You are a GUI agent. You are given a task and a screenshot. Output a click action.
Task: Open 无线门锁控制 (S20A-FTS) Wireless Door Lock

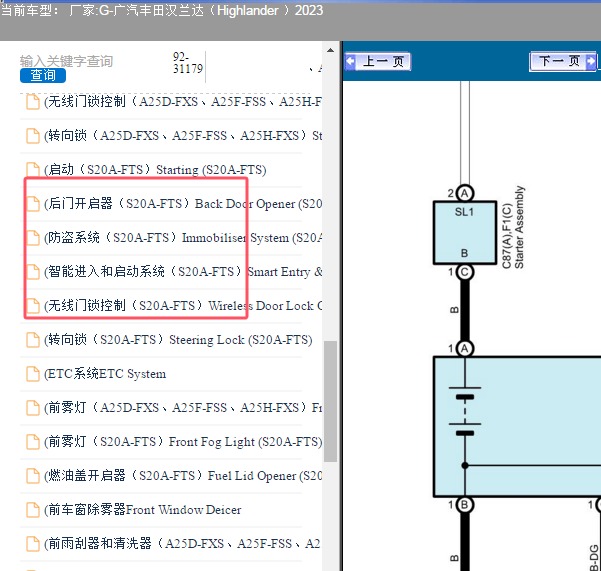(x=182, y=306)
